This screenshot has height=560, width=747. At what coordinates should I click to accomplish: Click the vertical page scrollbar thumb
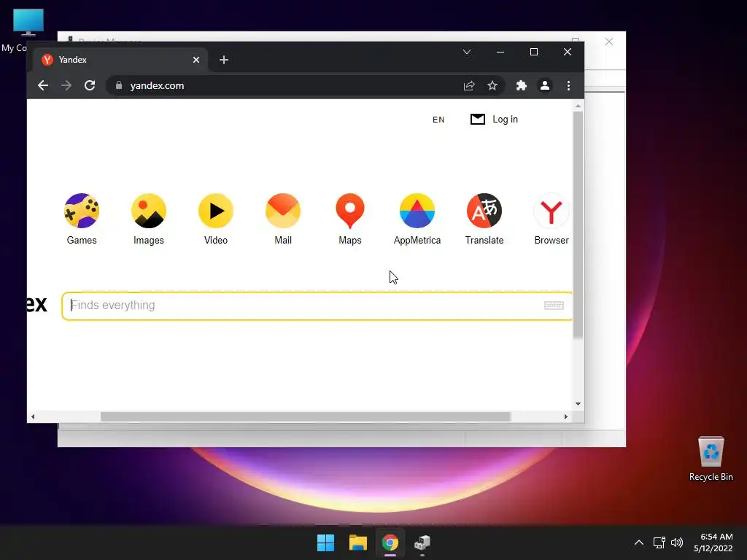[578, 225]
